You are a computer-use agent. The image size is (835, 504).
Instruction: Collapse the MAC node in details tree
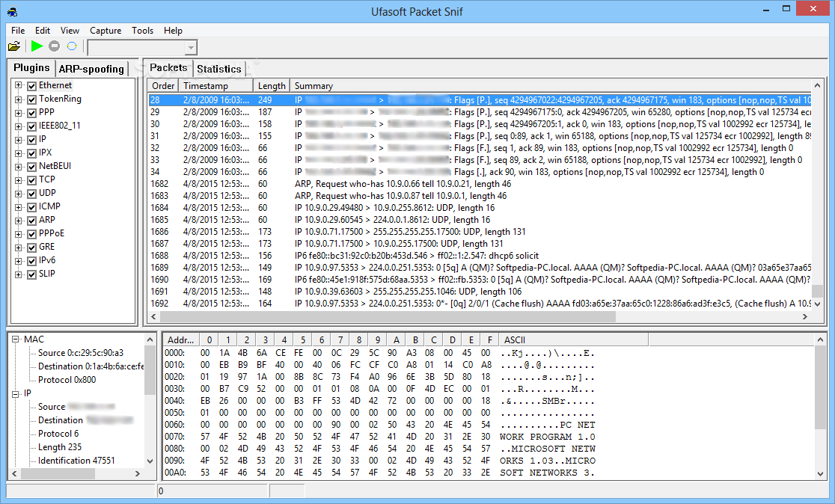(16, 339)
